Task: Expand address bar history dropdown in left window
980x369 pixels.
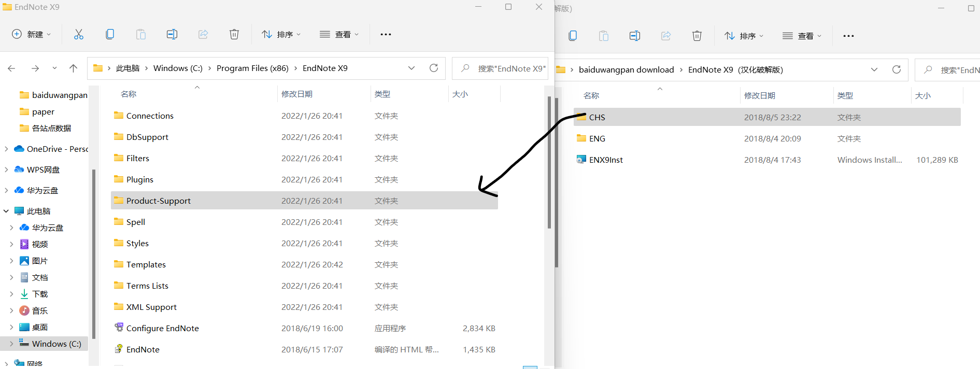Action: 411,68
